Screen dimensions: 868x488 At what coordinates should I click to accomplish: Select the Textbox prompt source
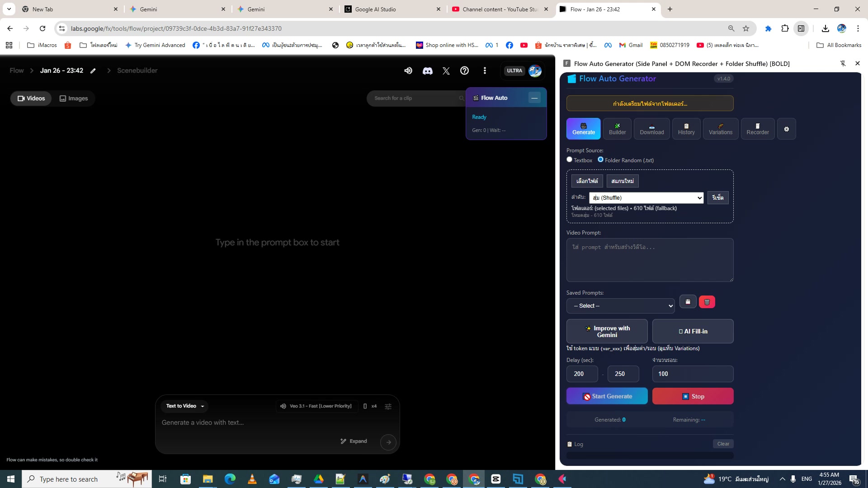tap(570, 160)
